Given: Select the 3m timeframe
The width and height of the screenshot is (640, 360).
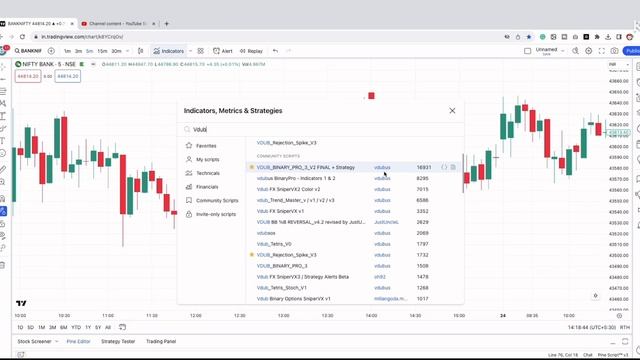Looking at the screenshot, I should [78, 51].
